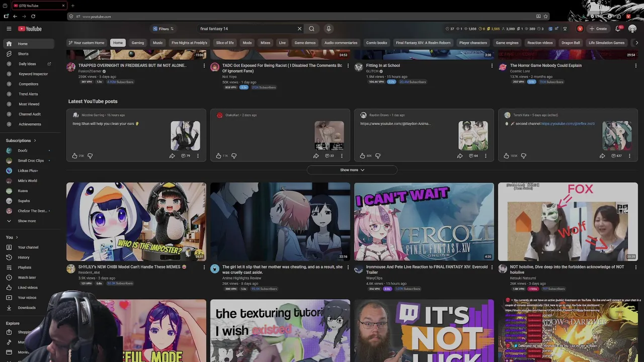This screenshot has width=644, height=362.
Task: Dislike the Nicotine Gaming post
Action: 90,156
